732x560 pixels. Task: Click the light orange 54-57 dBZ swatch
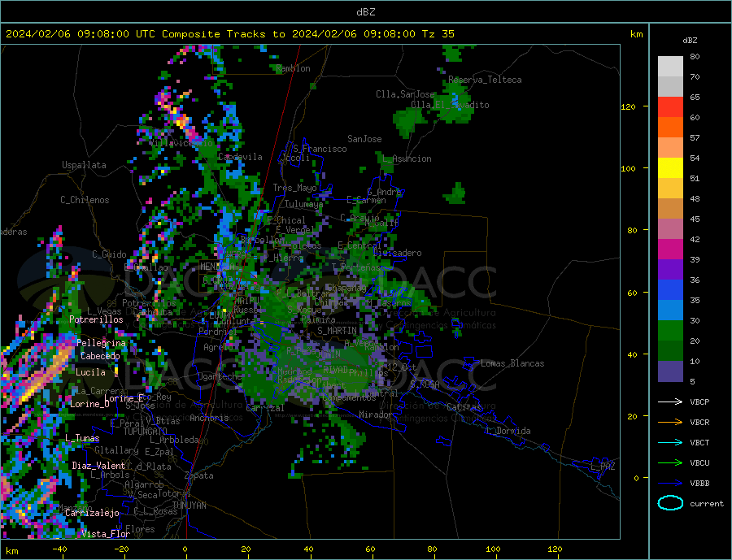[x=670, y=148]
